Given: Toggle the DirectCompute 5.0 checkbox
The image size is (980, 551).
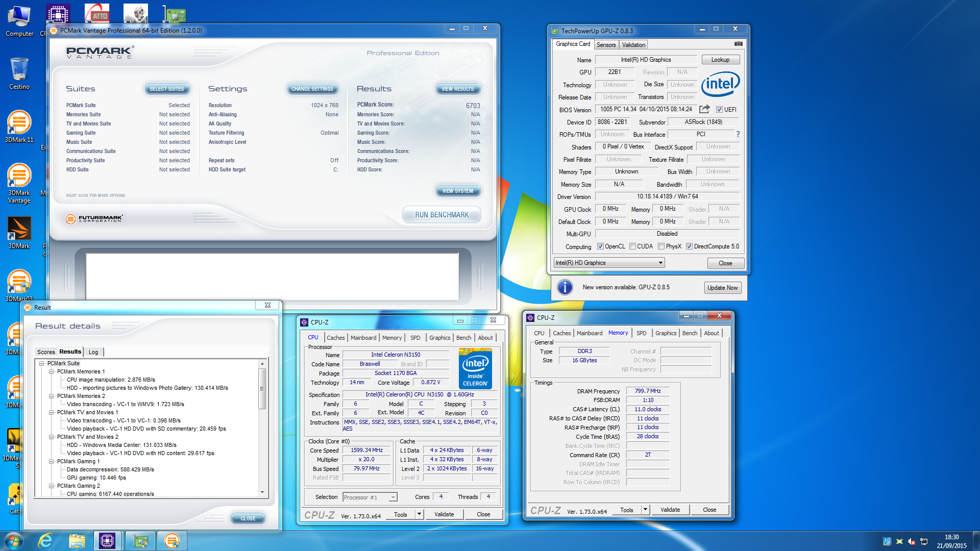Looking at the screenshot, I should click(689, 246).
